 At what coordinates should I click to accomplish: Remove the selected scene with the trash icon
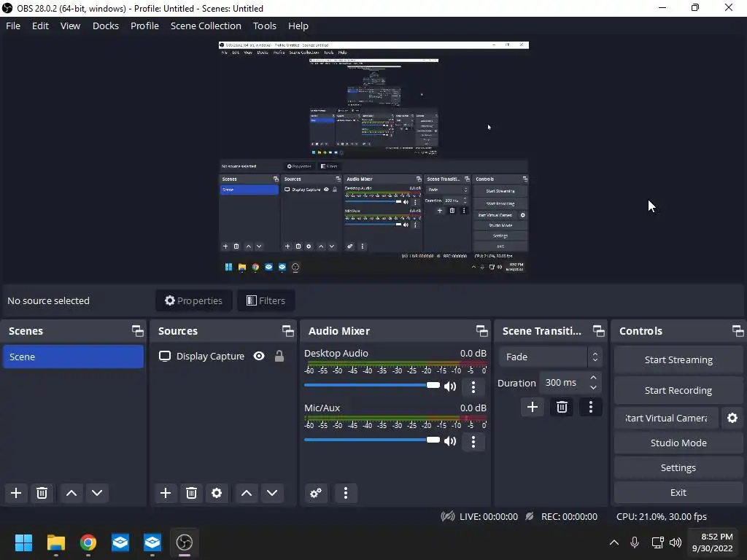pos(42,493)
